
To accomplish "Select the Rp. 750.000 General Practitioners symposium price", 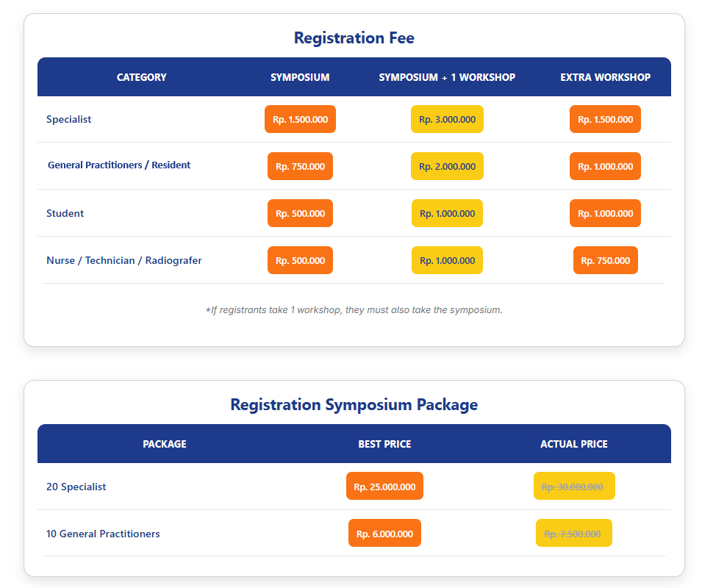I will pyautogui.click(x=300, y=166).
